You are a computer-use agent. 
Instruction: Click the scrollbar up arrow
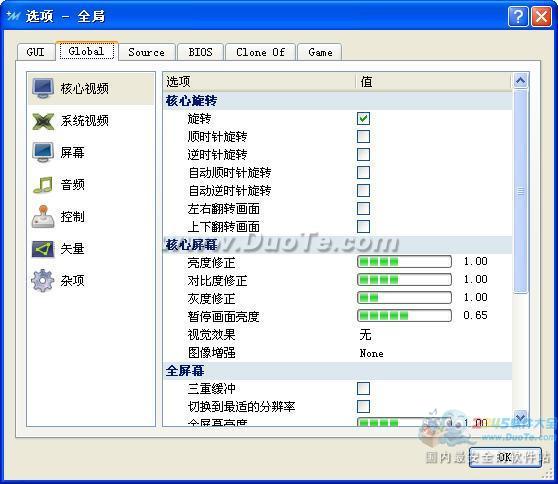coord(521,81)
